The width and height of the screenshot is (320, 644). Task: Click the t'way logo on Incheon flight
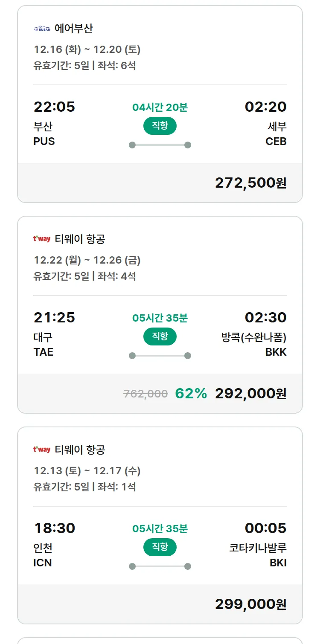coord(42,450)
